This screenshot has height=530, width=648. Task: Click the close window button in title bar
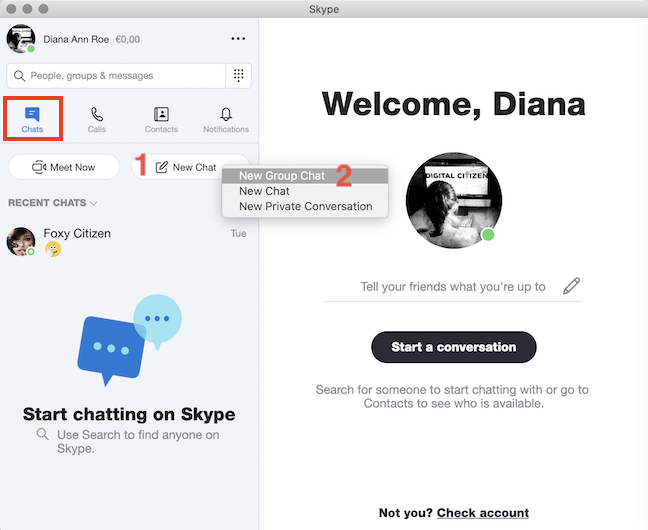(x=11, y=9)
